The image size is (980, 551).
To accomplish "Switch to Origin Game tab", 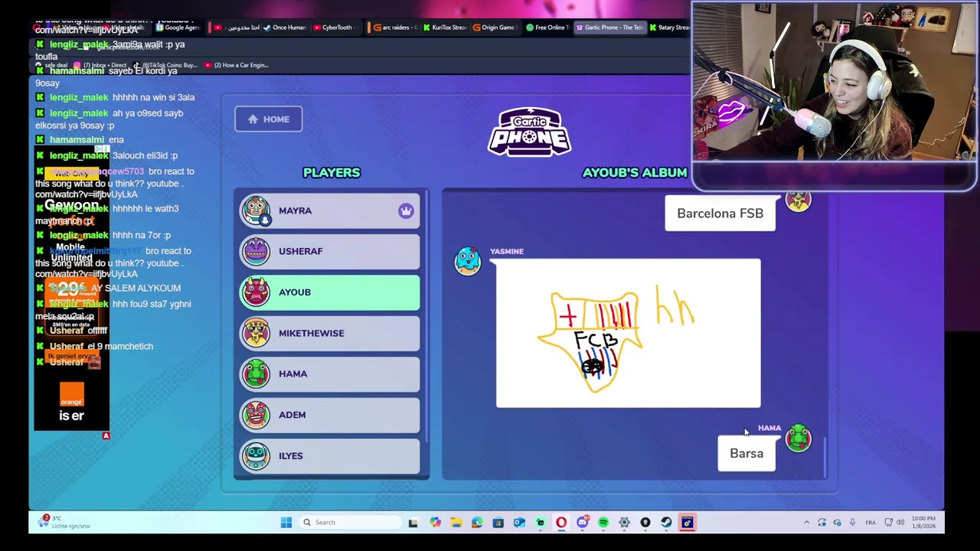I will coord(494,28).
